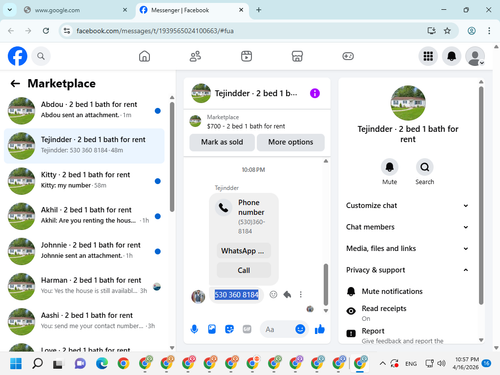This screenshot has width=500, height=375.
Task: Open Harman's conversation
Action: tap(84, 286)
